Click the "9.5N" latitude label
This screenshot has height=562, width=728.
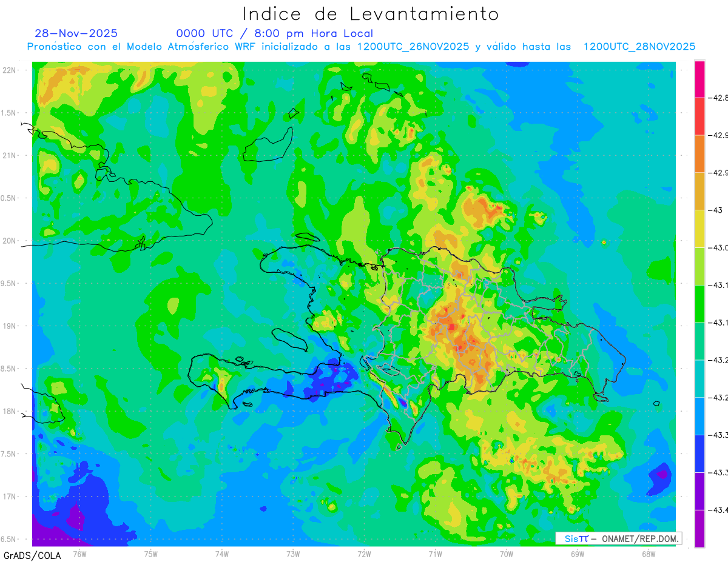pos(9,283)
